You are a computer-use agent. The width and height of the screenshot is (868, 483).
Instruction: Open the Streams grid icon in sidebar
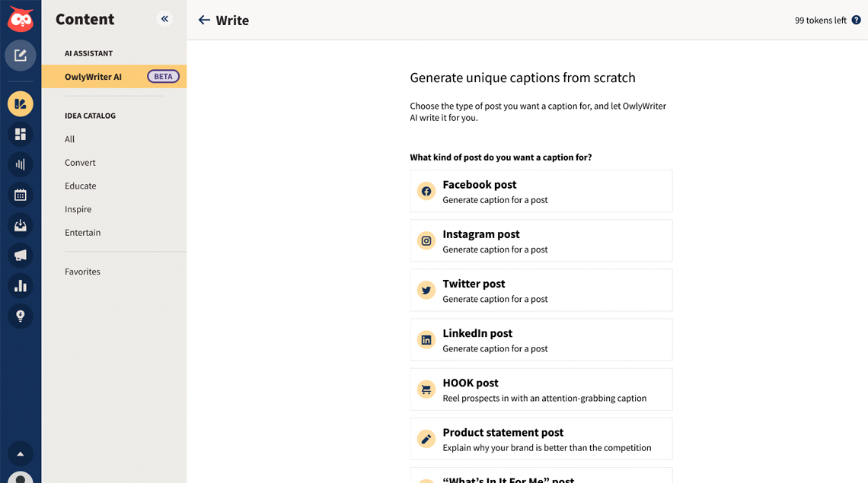pos(21,134)
